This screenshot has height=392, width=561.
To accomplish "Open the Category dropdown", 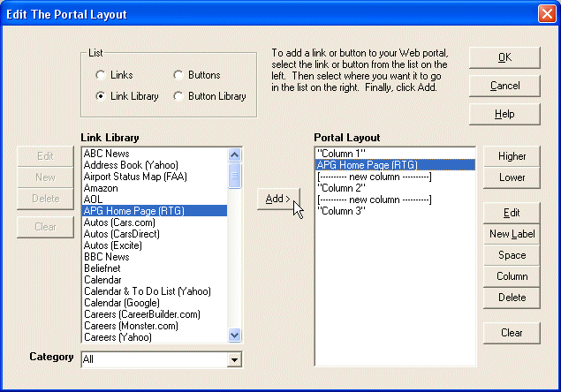I will (x=234, y=360).
